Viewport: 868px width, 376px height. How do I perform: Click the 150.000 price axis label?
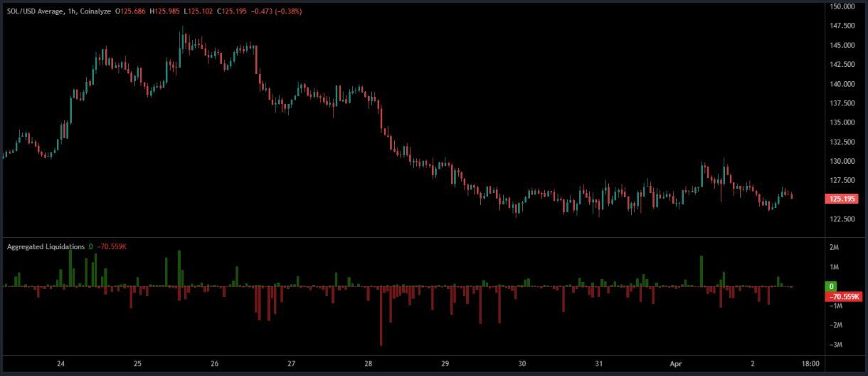point(842,6)
